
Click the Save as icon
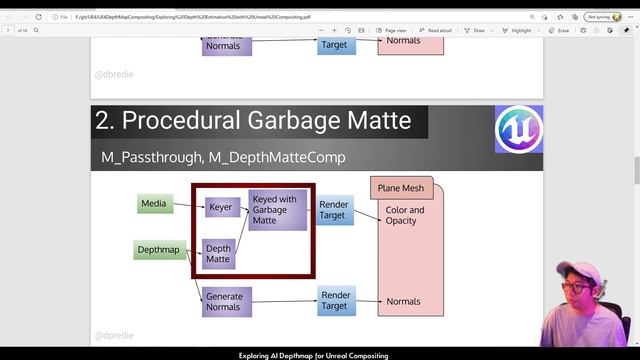610,30
